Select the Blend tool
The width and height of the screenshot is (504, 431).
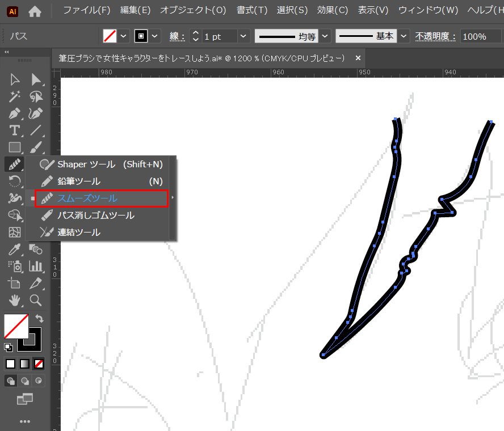pos(36,249)
